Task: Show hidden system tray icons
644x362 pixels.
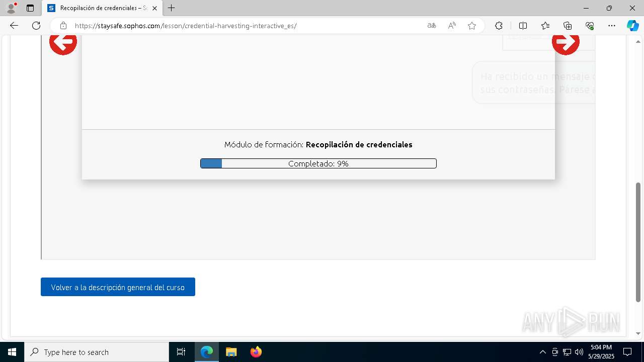Action: click(542, 352)
